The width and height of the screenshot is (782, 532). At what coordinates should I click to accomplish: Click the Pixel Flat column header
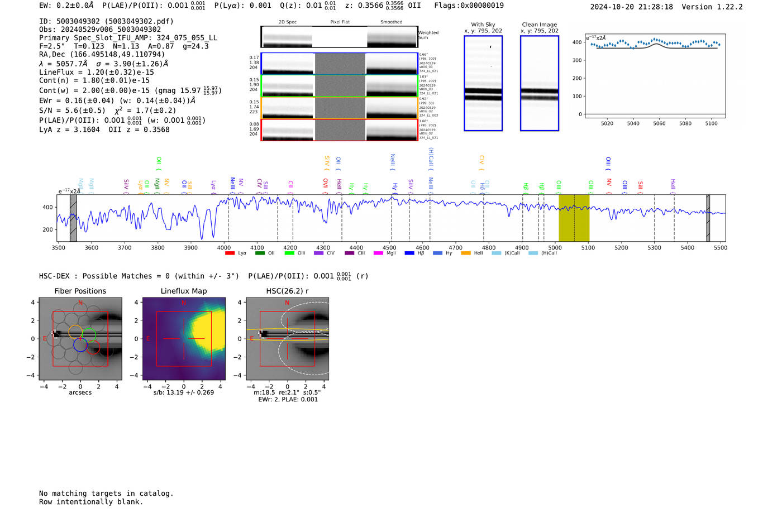point(340,22)
